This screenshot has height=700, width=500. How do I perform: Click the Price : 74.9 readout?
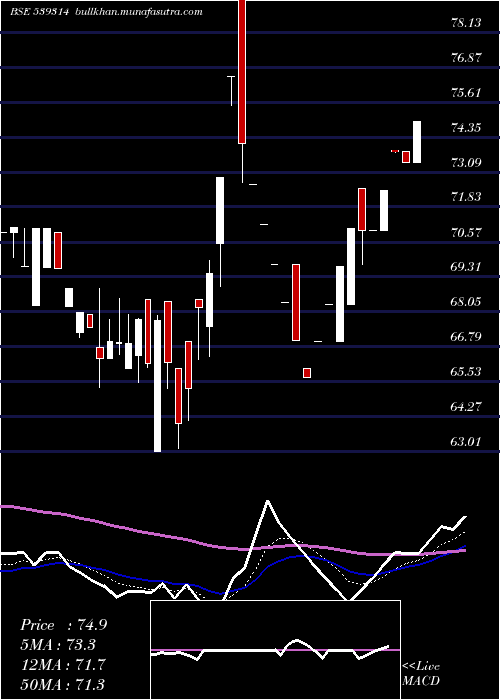(63, 625)
